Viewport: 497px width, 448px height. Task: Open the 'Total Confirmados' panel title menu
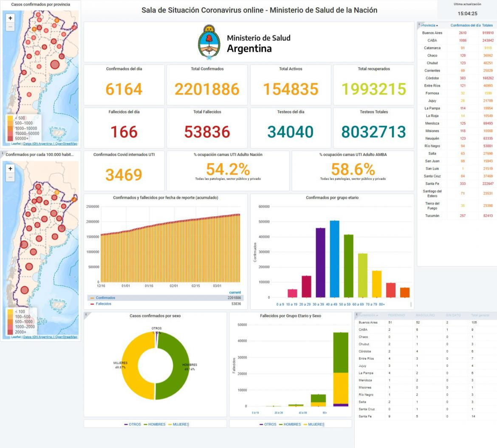(x=207, y=69)
